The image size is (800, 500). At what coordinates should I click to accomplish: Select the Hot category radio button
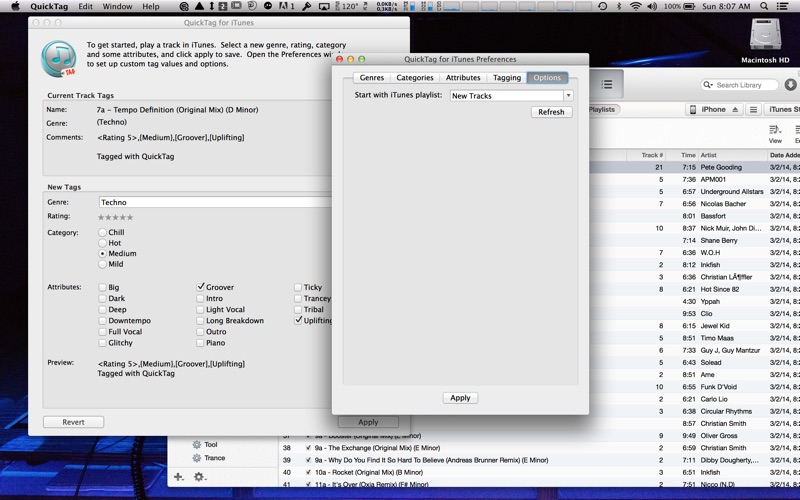click(x=103, y=243)
